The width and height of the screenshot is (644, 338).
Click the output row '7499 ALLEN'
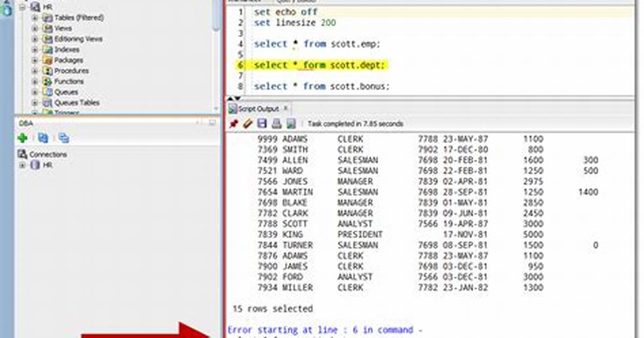(428, 160)
